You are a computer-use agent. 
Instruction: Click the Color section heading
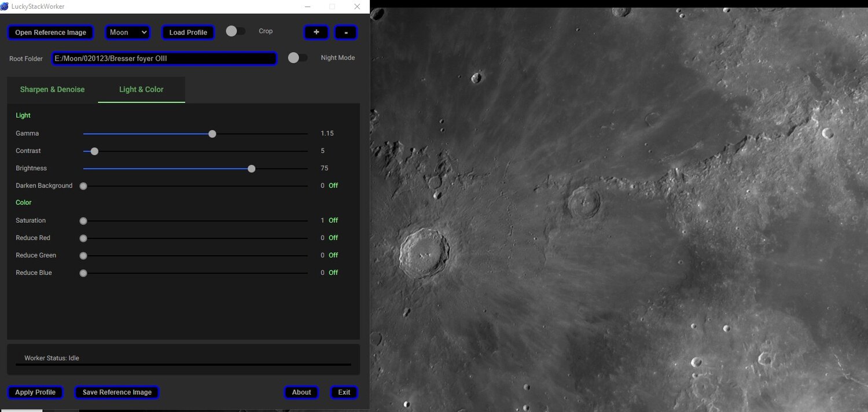[24, 203]
